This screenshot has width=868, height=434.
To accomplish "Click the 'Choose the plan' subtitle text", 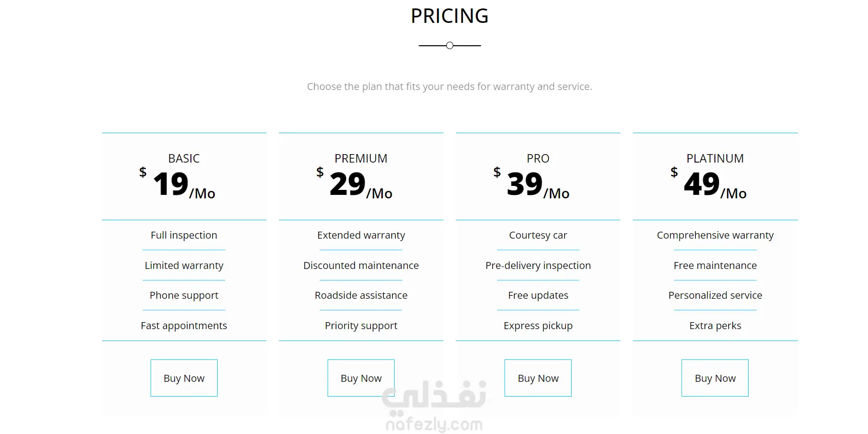I will (x=449, y=87).
